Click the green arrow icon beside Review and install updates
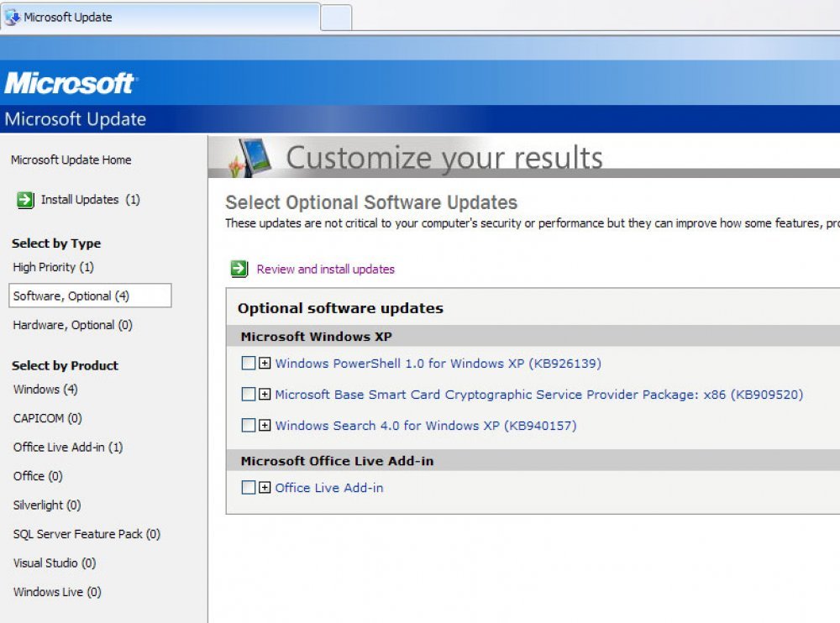Image resolution: width=840 pixels, height=623 pixels. (239, 269)
